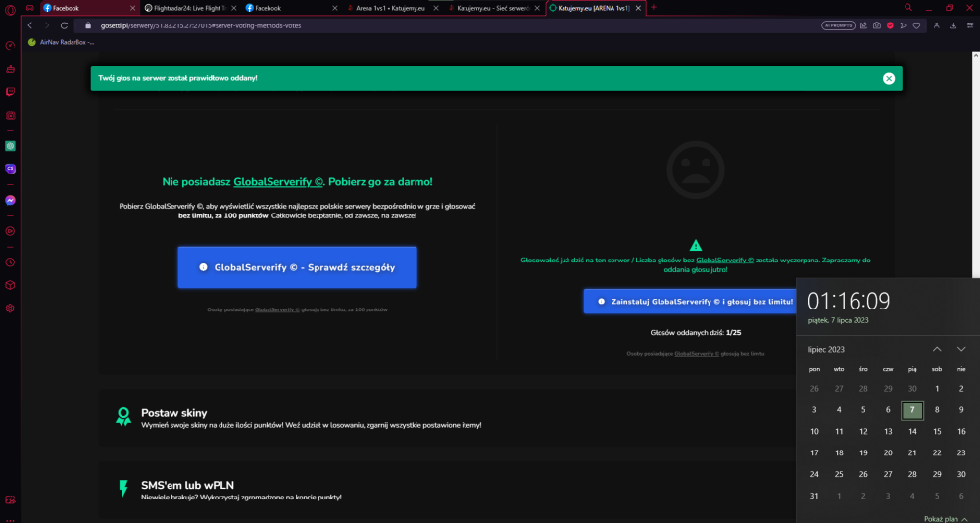Take a snapshot with the camera icon
980x523 pixels.
tap(877, 25)
